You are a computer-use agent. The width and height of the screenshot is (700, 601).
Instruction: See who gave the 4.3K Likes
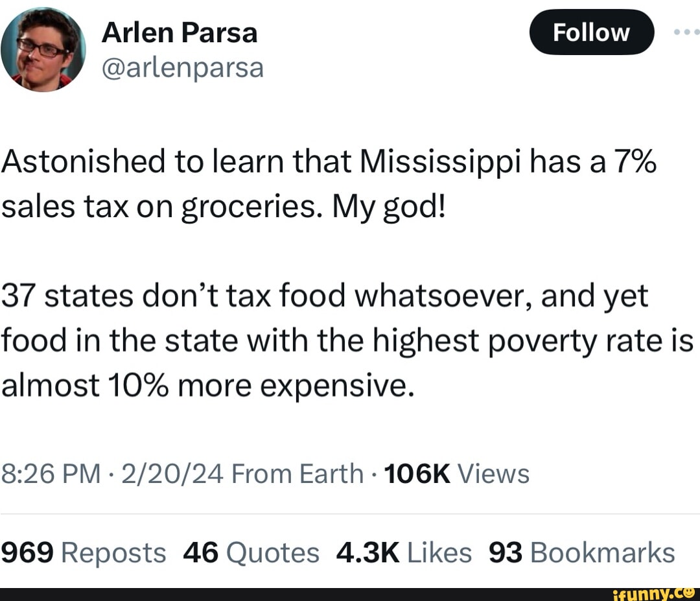(404, 553)
